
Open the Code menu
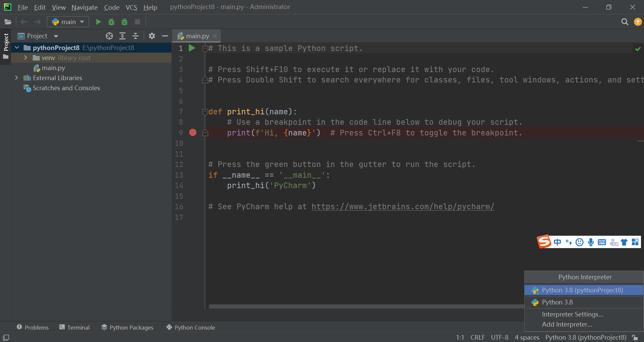112,7
